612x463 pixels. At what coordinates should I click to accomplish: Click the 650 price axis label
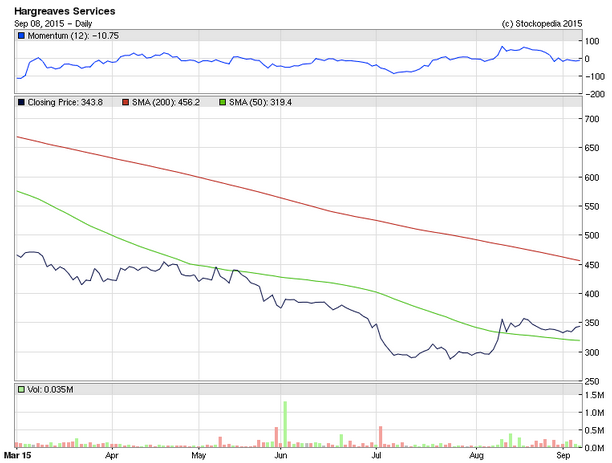pos(592,148)
